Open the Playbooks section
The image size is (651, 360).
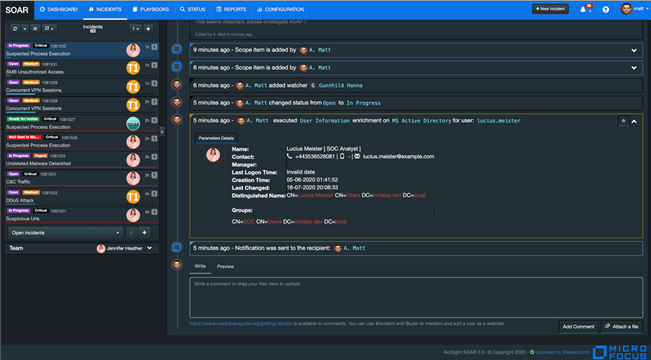click(151, 9)
